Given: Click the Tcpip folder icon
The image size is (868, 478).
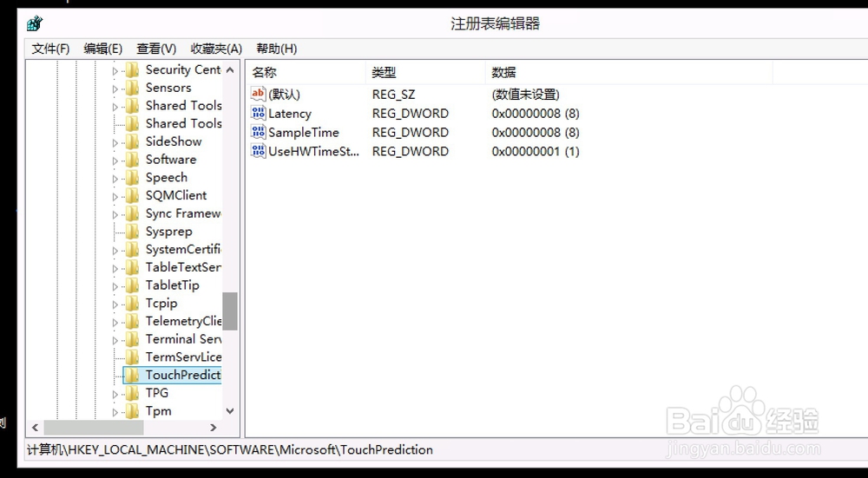Looking at the screenshot, I should [x=132, y=303].
